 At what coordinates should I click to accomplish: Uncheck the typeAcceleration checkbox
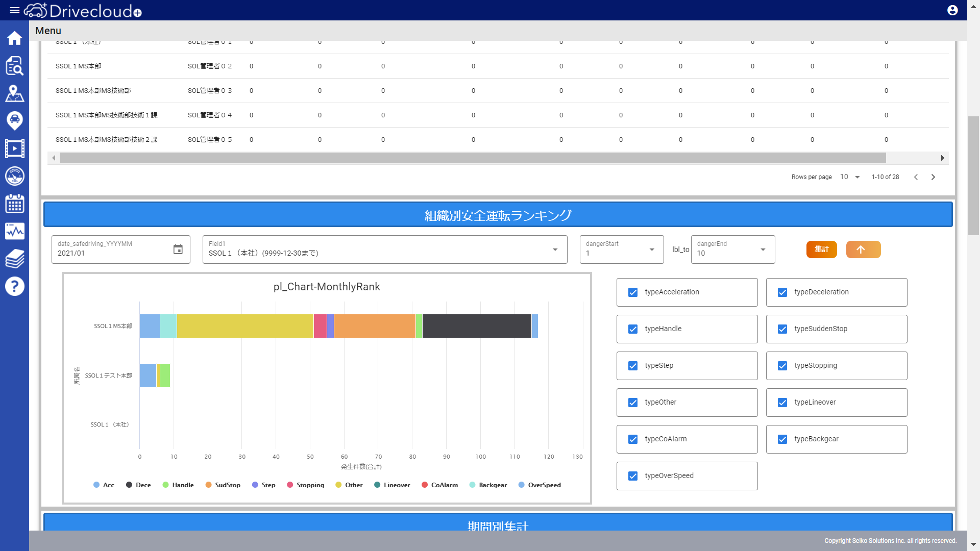pos(633,292)
